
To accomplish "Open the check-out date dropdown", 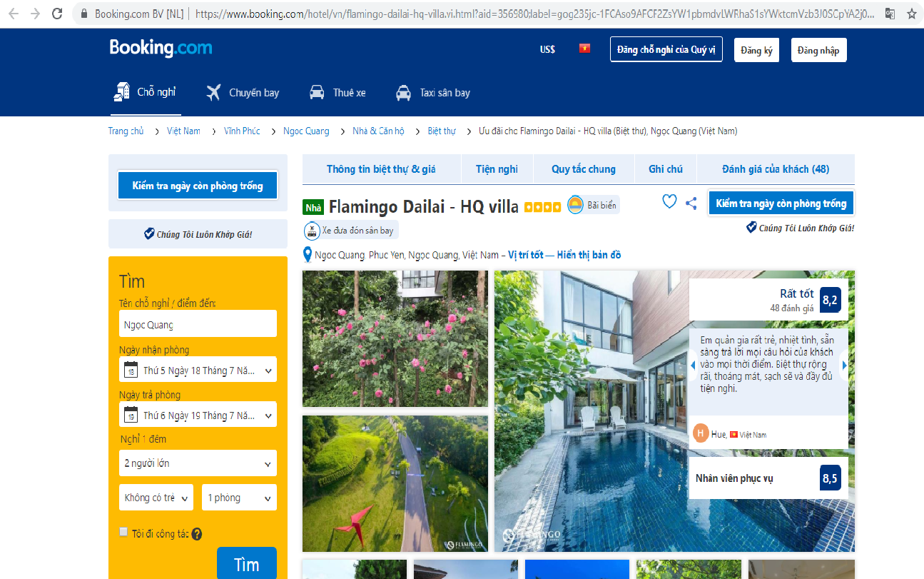I will tap(198, 415).
